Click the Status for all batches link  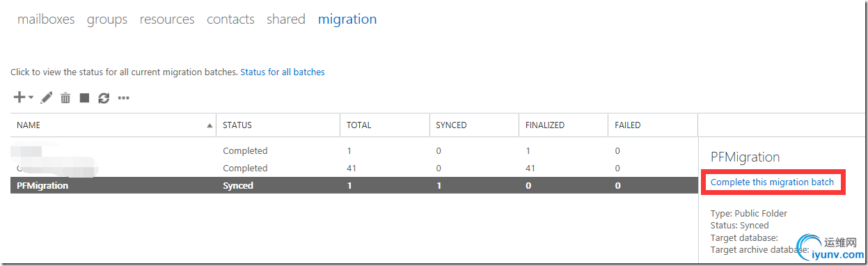283,72
